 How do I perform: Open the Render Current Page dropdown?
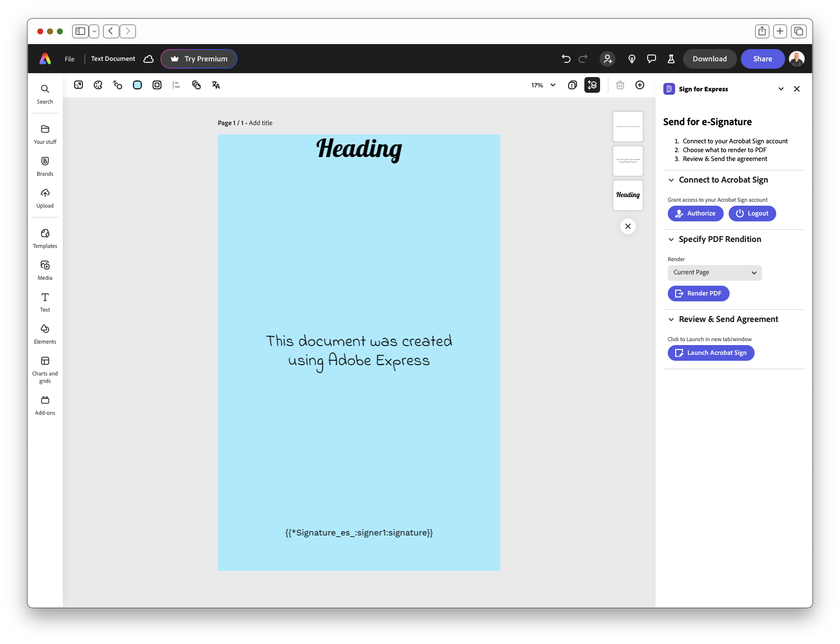(714, 273)
